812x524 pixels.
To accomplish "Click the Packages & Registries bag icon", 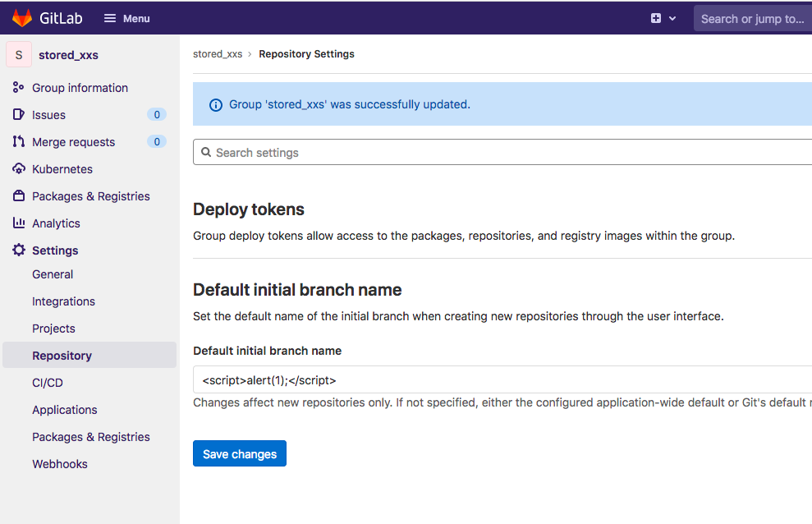I will point(18,196).
